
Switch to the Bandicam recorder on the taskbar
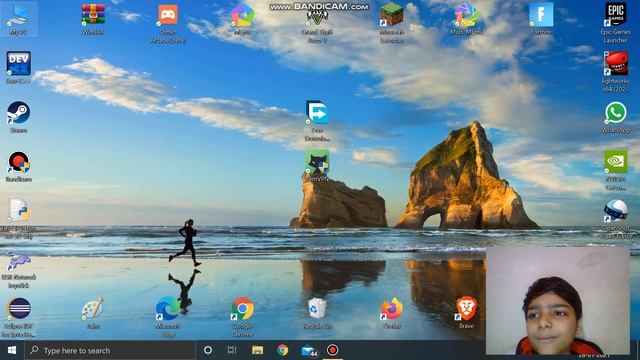(x=333, y=350)
